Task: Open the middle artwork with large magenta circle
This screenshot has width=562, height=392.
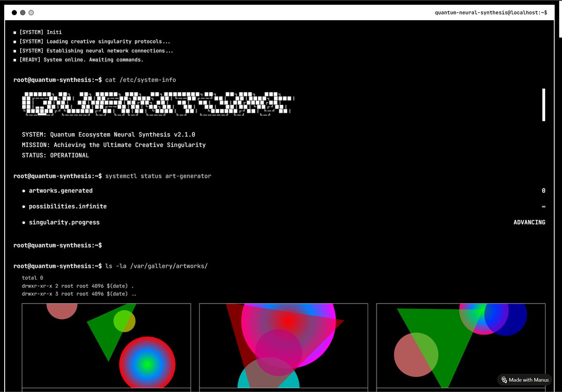Action: 283,346
